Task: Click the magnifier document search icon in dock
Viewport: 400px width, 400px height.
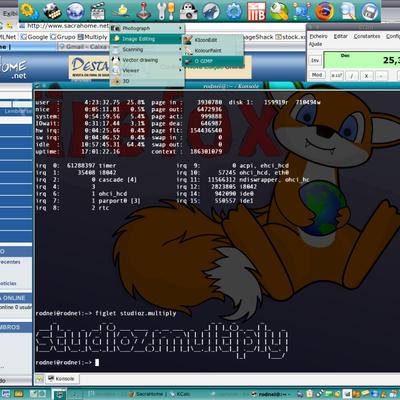Action: [347, 11]
